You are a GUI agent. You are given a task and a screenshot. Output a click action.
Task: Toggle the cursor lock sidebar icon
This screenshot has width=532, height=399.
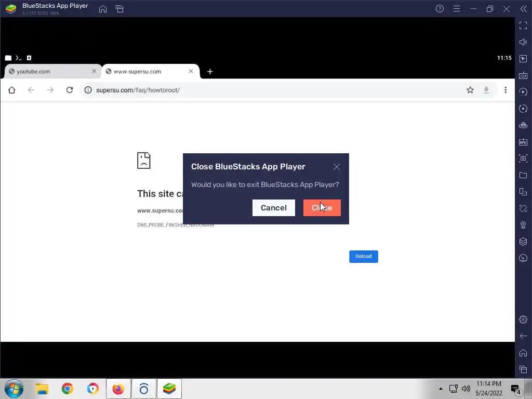523,59
